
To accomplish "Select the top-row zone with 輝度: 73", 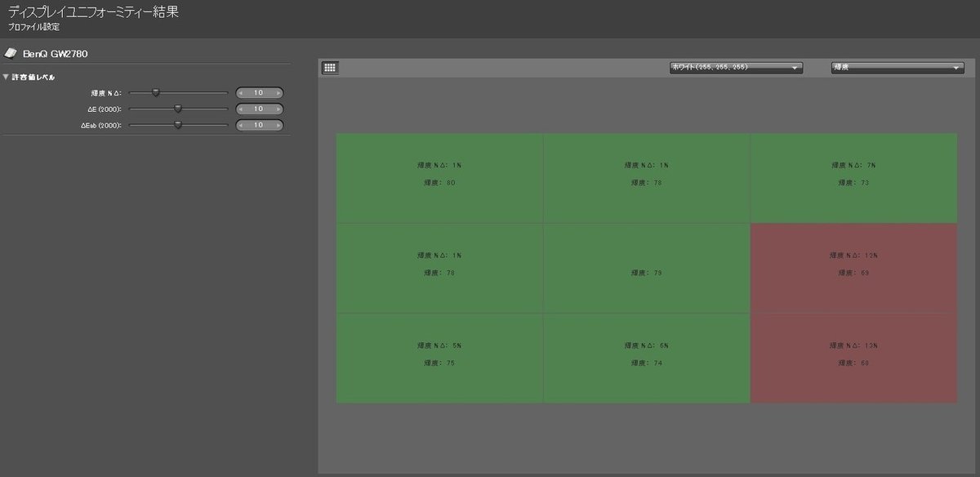I will (853, 178).
